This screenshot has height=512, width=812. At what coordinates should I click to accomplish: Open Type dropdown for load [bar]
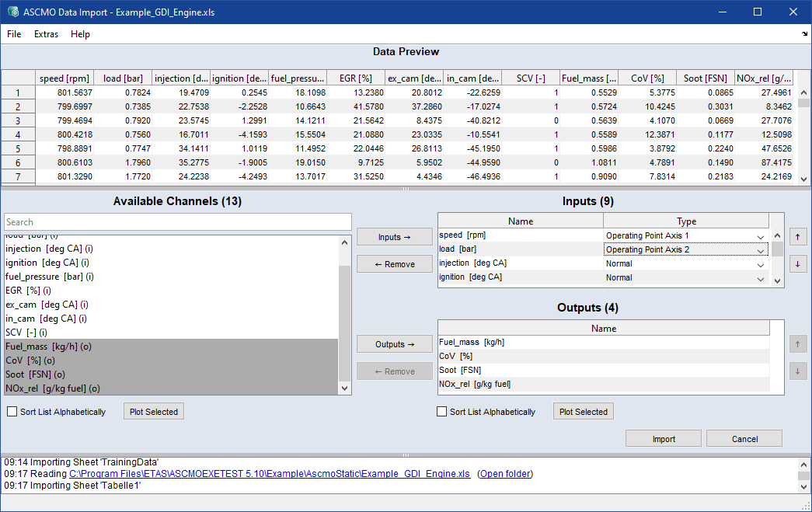click(760, 250)
